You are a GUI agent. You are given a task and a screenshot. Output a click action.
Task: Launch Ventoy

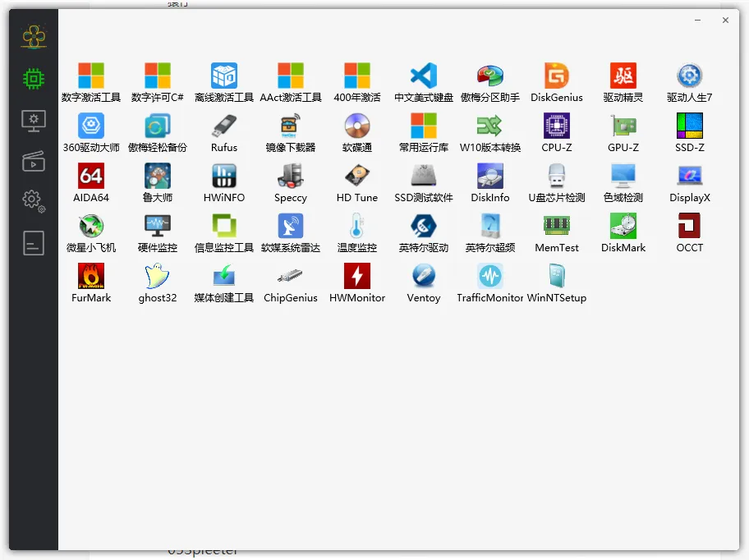tap(424, 276)
